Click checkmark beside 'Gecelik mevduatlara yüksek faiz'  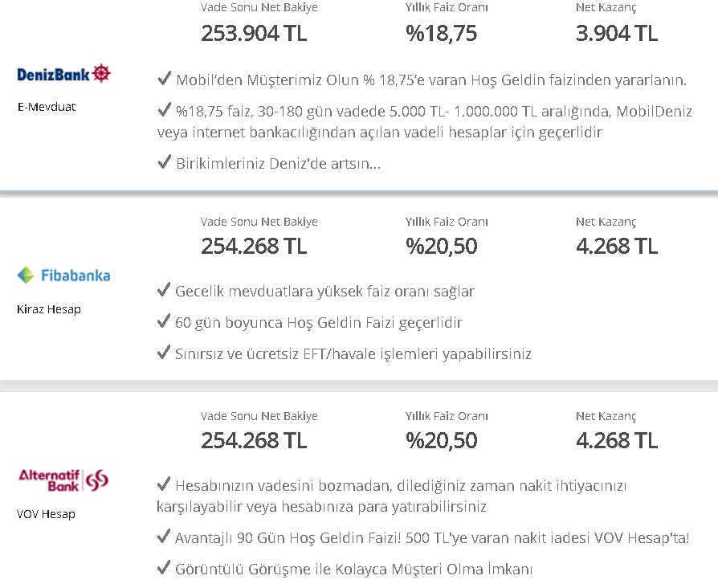coord(164,290)
